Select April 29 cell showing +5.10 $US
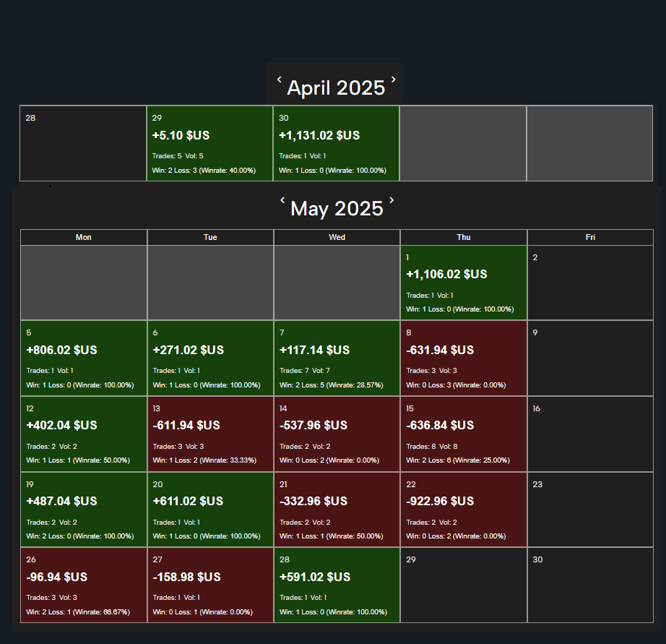Image resolution: width=666 pixels, height=644 pixels. 209,143
